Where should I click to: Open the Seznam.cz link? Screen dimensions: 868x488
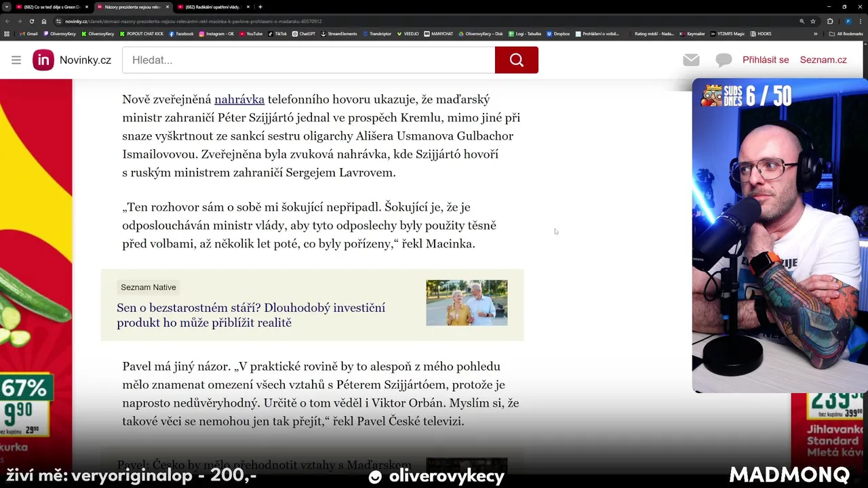[x=823, y=60]
